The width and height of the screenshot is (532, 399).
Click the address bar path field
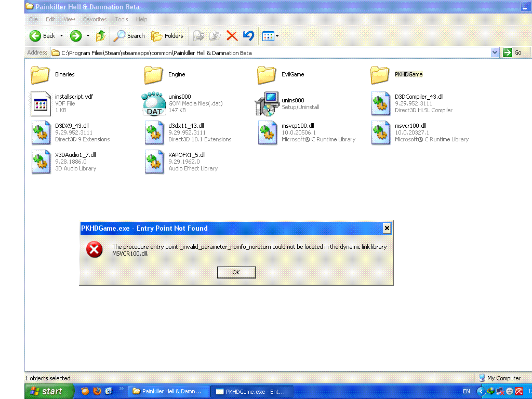pyautogui.click(x=270, y=53)
